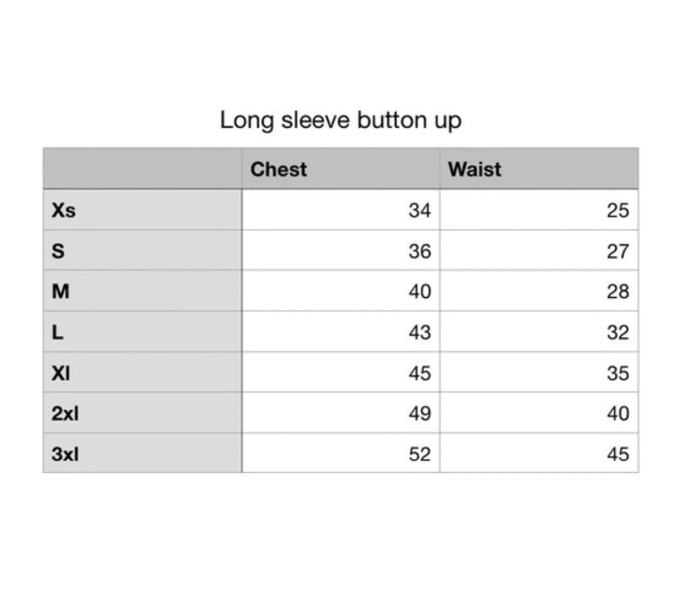Click the 3xl chest value 52

(x=419, y=454)
